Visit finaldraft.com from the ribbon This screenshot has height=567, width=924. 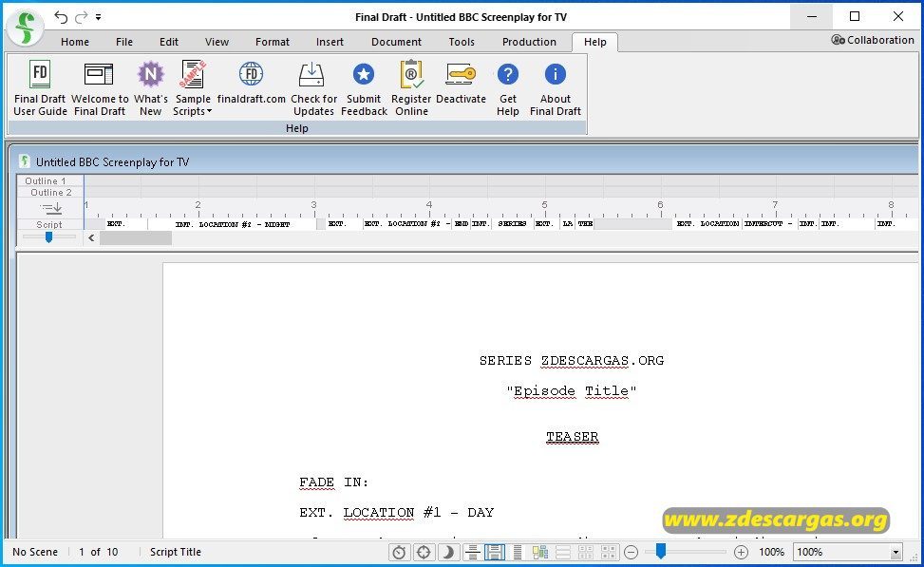[x=251, y=83]
